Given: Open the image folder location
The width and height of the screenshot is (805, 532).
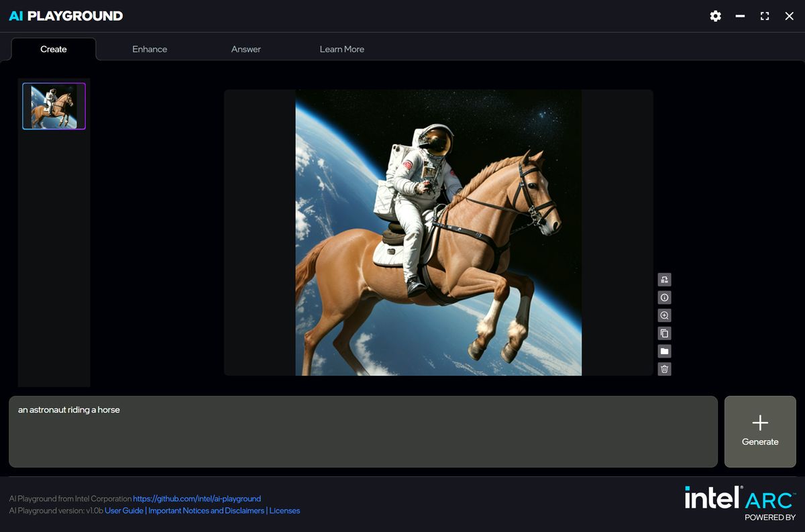Looking at the screenshot, I should [664, 351].
